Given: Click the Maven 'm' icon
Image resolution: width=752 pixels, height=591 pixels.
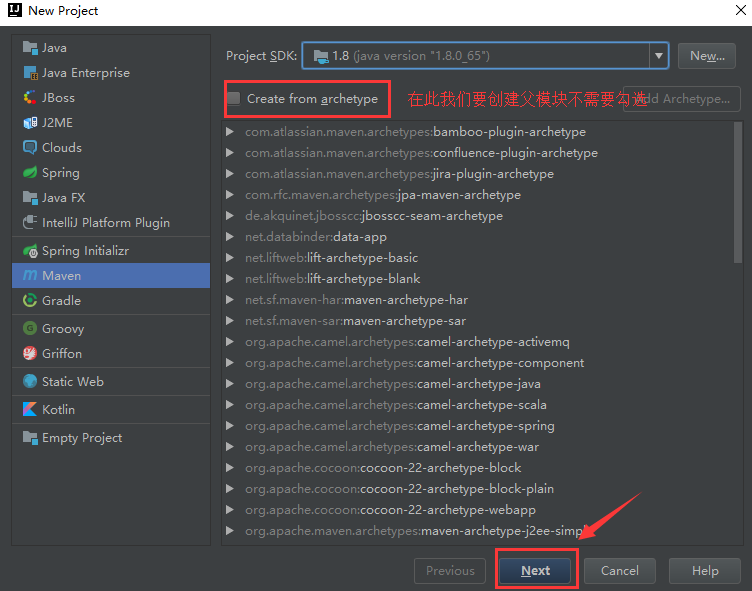Looking at the screenshot, I should click(30, 276).
